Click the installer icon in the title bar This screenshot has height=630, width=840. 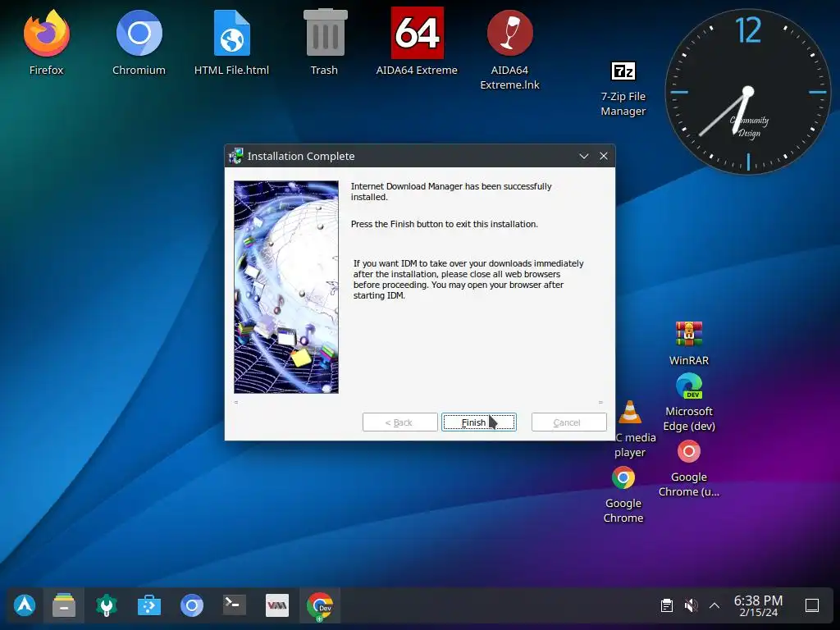(x=235, y=156)
